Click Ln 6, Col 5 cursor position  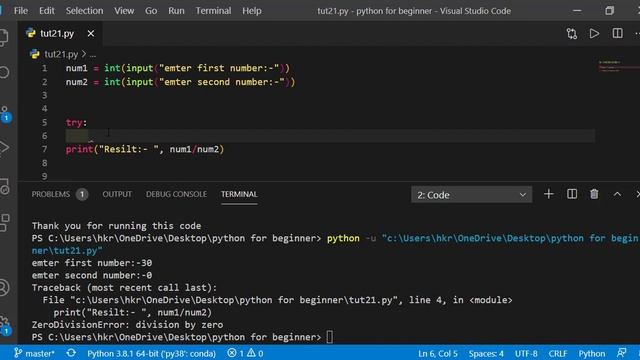438,353
